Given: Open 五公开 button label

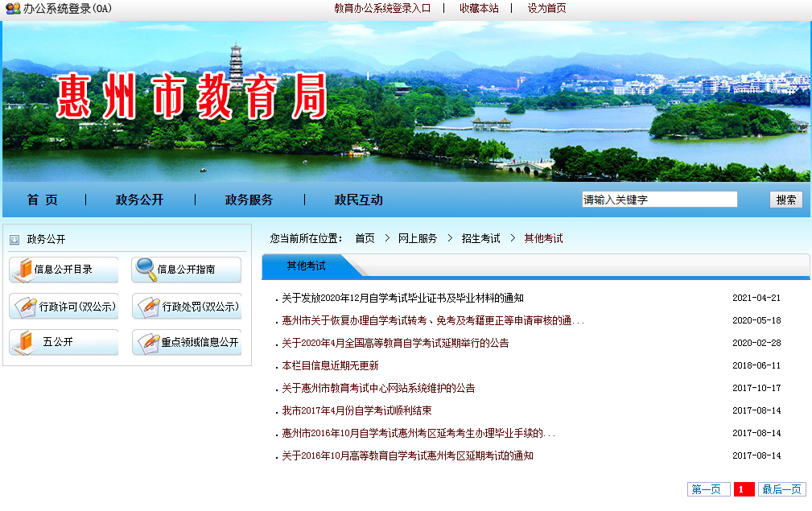Looking at the screenshot, I should click(57, 342).
